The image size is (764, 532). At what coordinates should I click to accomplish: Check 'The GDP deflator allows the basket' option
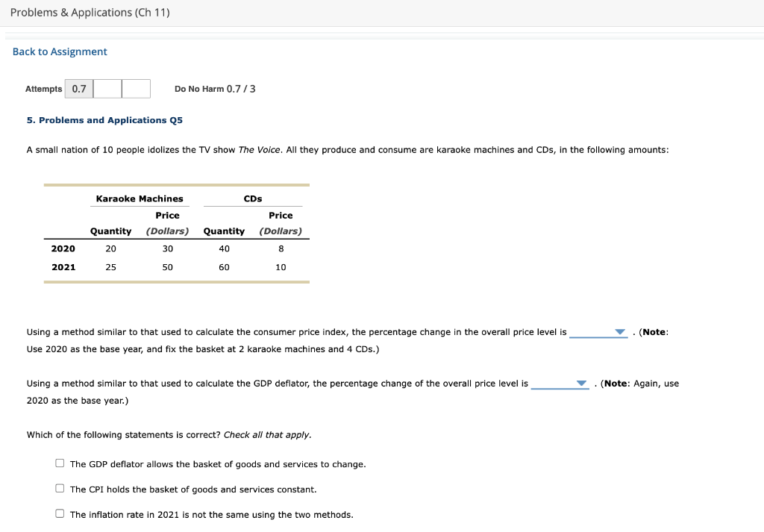59,463
